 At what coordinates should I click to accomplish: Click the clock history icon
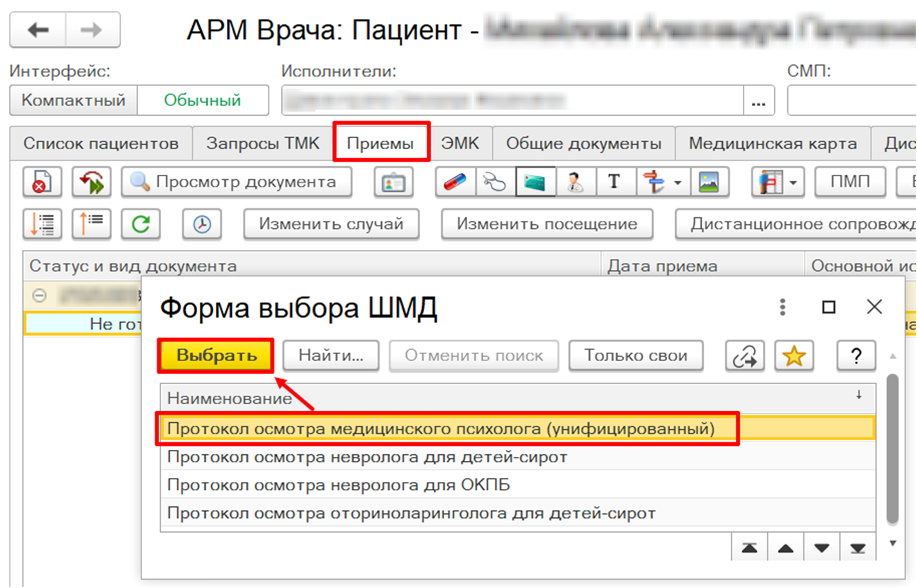(x=202, y=224)
